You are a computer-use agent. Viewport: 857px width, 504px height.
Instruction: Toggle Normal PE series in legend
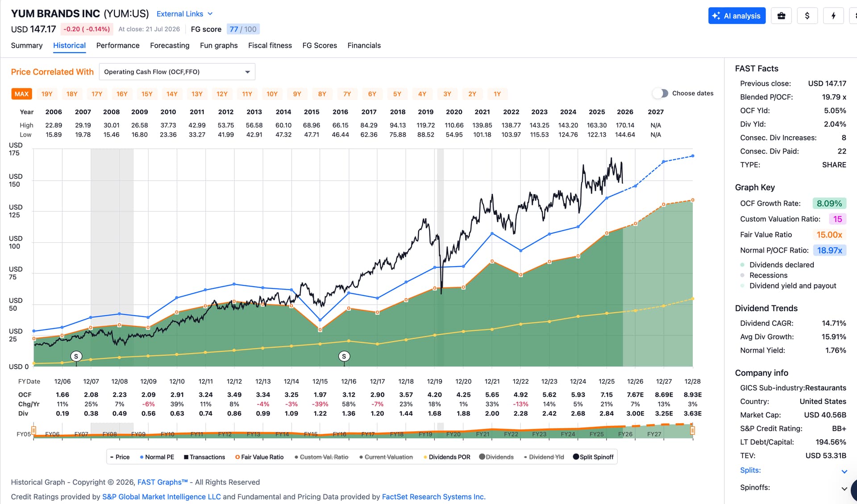click(x=157, y=457)
